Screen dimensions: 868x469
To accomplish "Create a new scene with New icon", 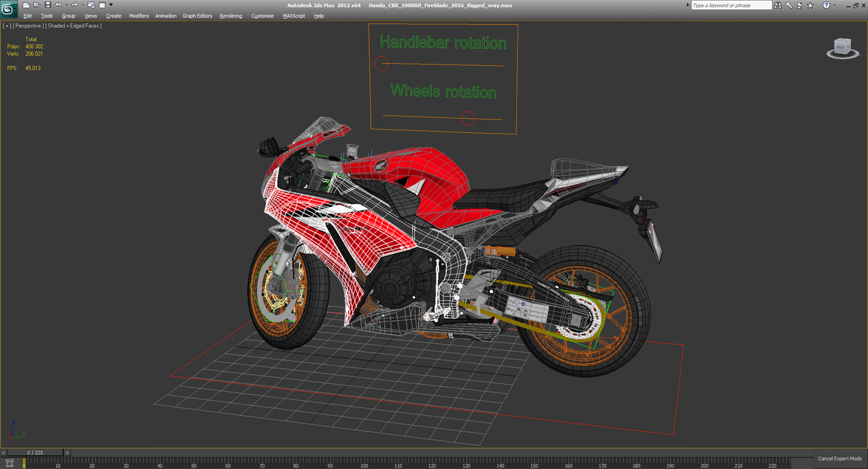I will tap(26, 5).
